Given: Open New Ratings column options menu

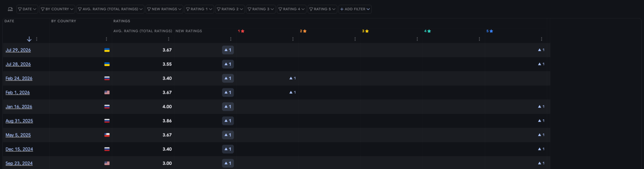Looking at the screenshot, I should (x=231, y=39).
